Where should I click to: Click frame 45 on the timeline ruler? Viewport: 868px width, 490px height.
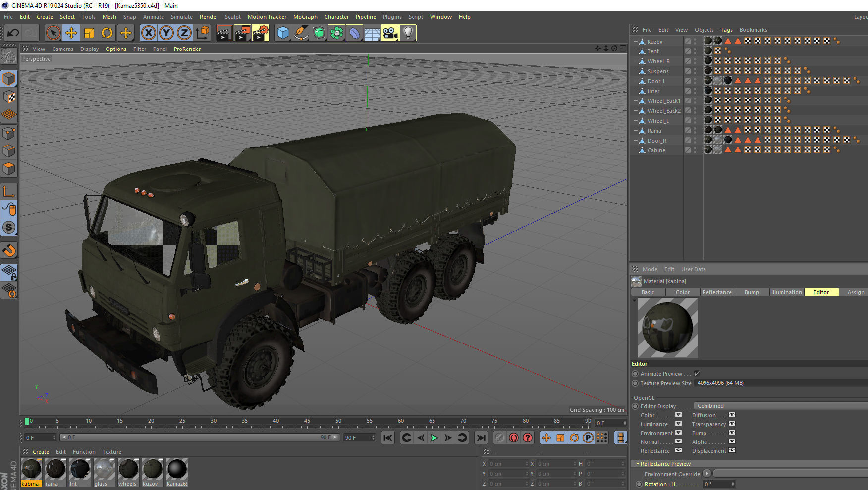coord(307,422)
